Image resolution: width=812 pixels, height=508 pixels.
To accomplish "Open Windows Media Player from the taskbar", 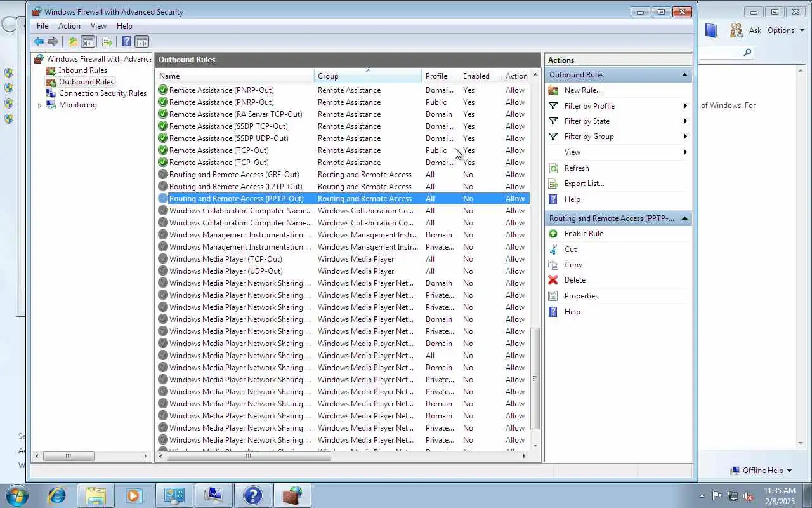I will click(x=134, y=495).
